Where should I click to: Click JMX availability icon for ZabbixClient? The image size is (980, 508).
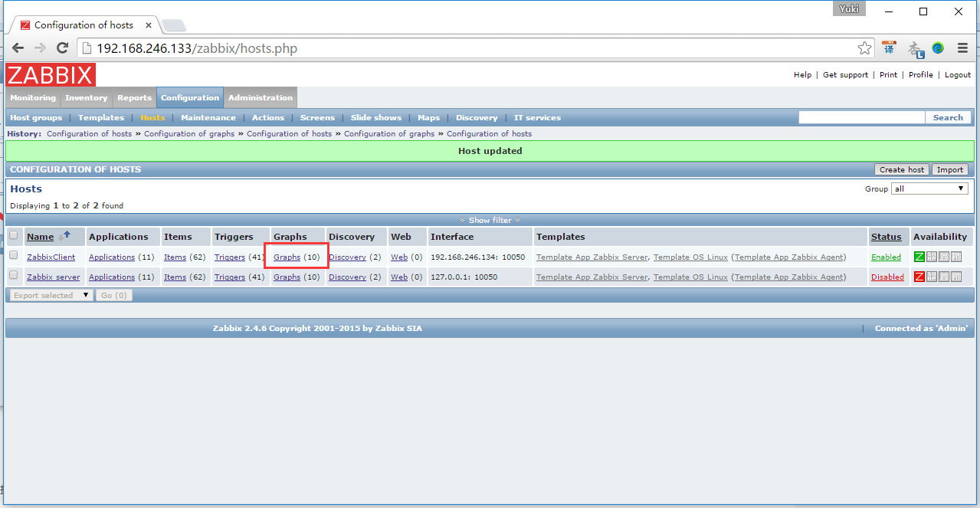coord(944,257)
